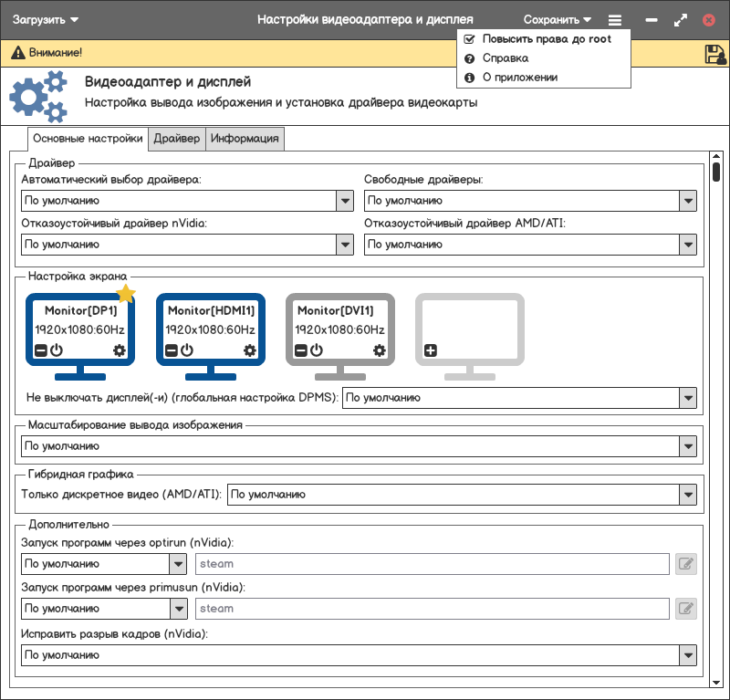Open the 'Информация' tab
This screenshot has height=700, width=730.
[245, 139]
